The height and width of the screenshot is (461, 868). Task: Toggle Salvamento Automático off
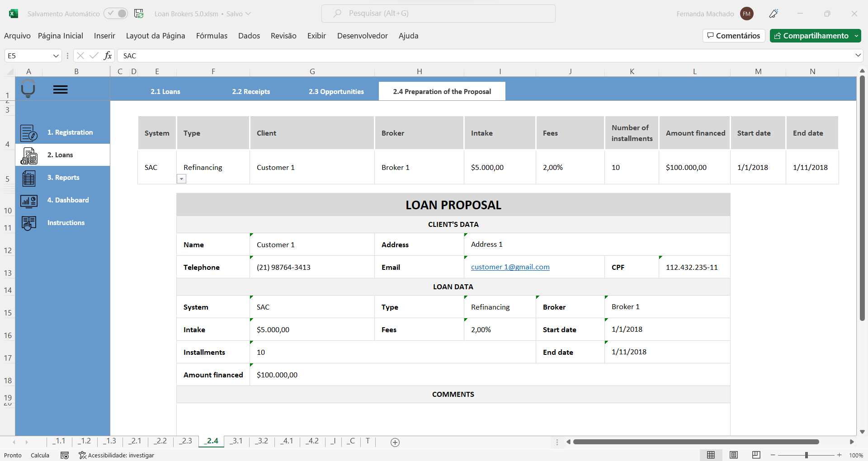116,14
